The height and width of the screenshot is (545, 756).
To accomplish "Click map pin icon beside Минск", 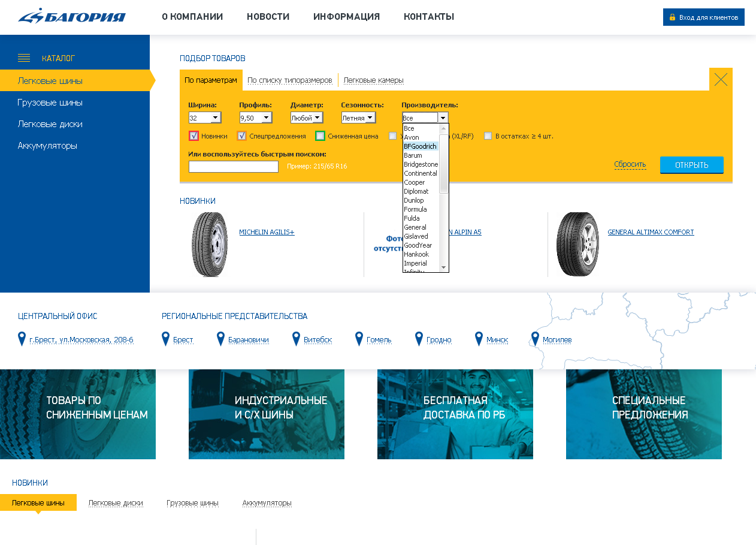I will pos(479,339).
